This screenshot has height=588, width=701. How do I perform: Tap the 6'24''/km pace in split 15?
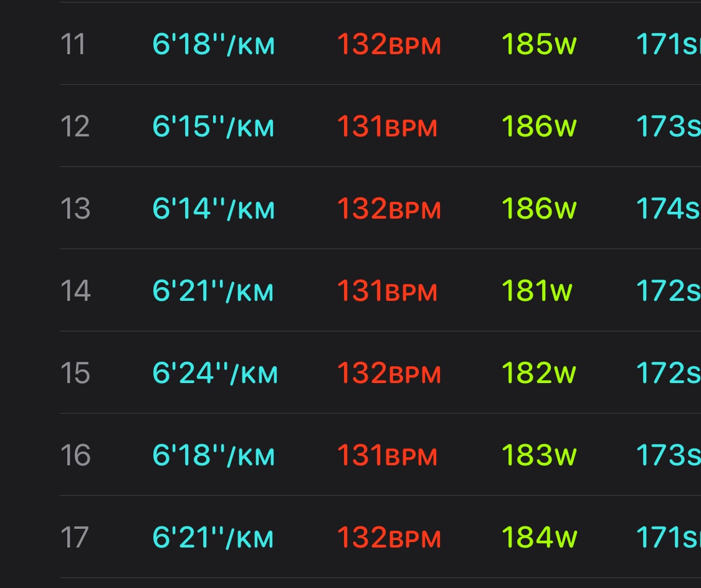(215, 373)
